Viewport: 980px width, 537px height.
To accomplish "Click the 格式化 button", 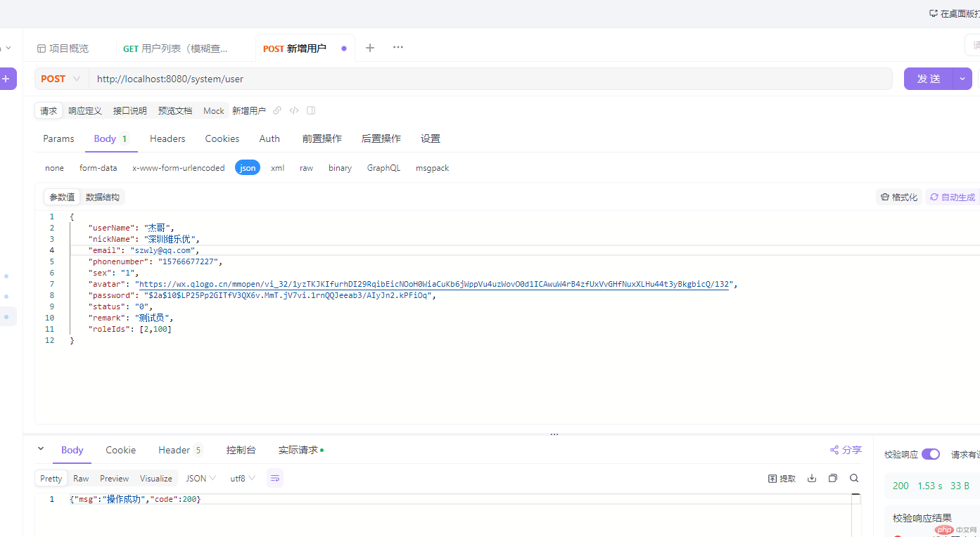I will [x=899, y=197].
